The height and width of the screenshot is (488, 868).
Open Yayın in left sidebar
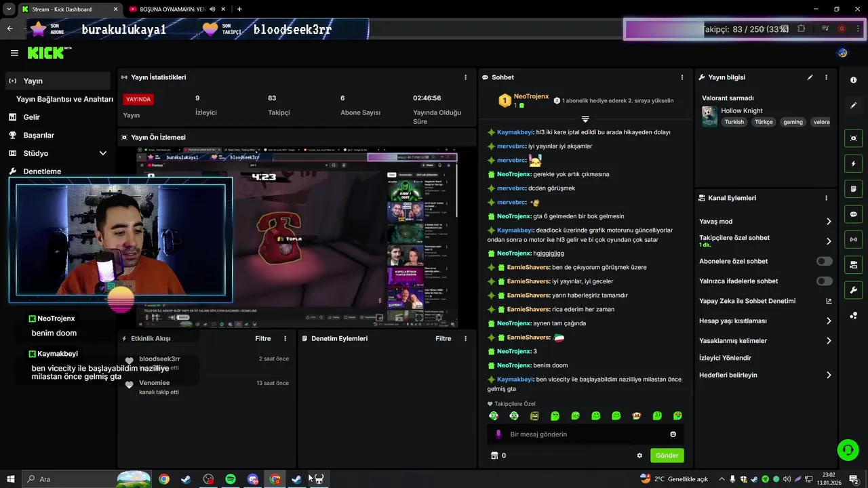tap(58, 81)
